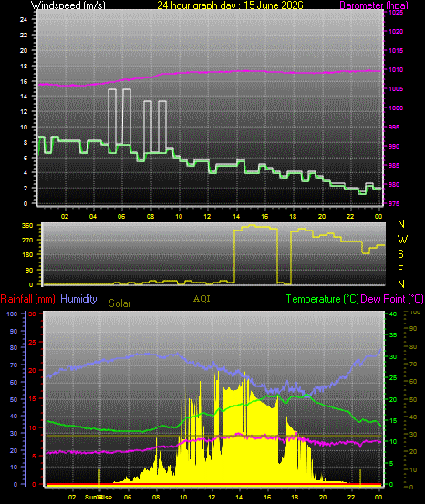Click the 'S' compass direction letter
Viewport: 425px width, 504px height.
[400, 254]
